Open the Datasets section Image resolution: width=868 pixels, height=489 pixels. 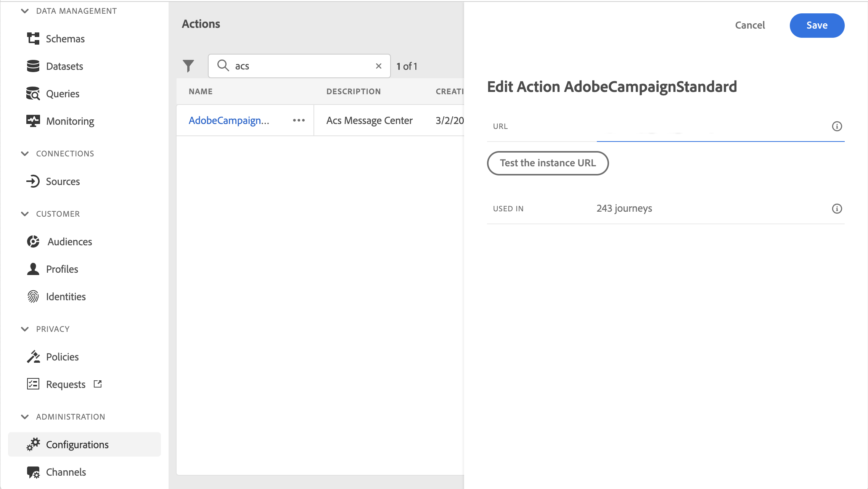click(64, 66)
